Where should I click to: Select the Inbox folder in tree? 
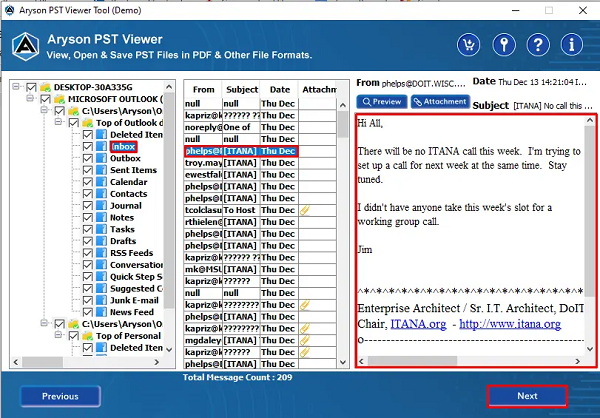click(x=124, y=147)
